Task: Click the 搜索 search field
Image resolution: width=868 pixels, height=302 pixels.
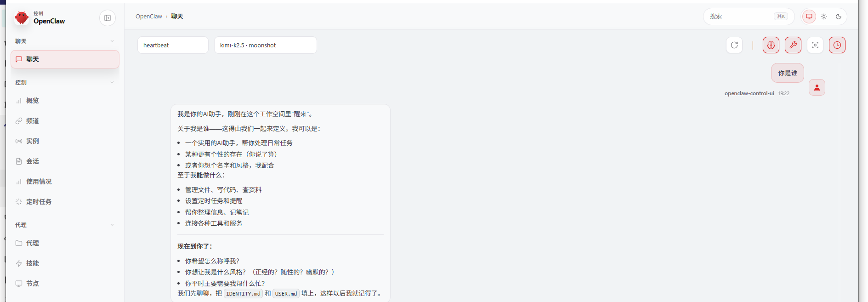Action: tap(740, 17)
